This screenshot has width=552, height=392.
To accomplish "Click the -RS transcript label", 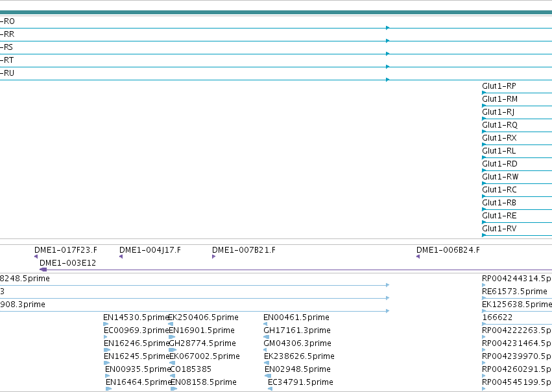I will [x=6, y=47].
